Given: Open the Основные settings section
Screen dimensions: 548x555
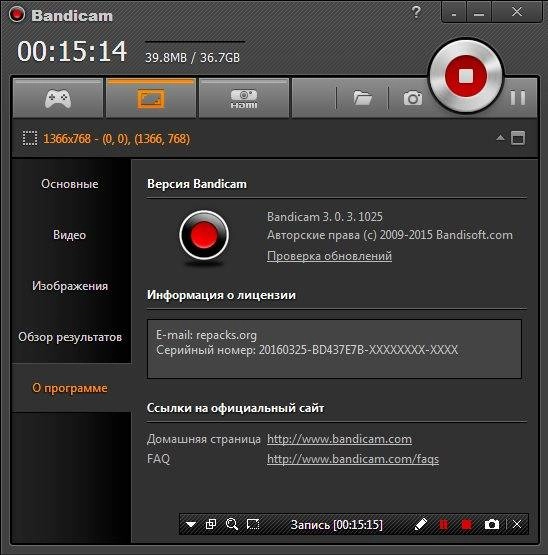Looking at the screenshot, I should 70,184.
